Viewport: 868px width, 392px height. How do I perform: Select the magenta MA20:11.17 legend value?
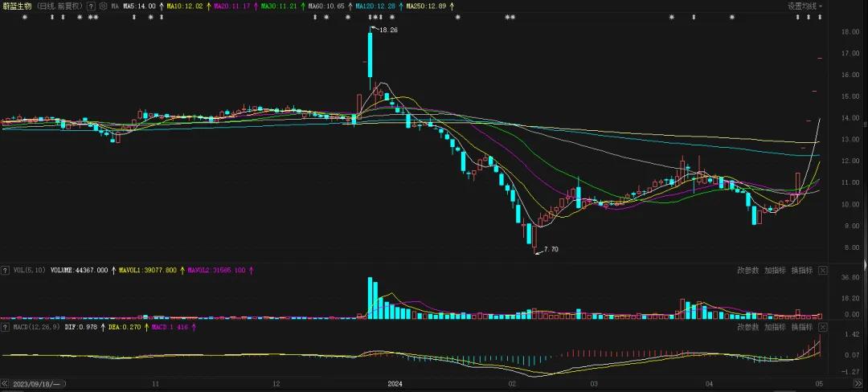coord(232,6)
